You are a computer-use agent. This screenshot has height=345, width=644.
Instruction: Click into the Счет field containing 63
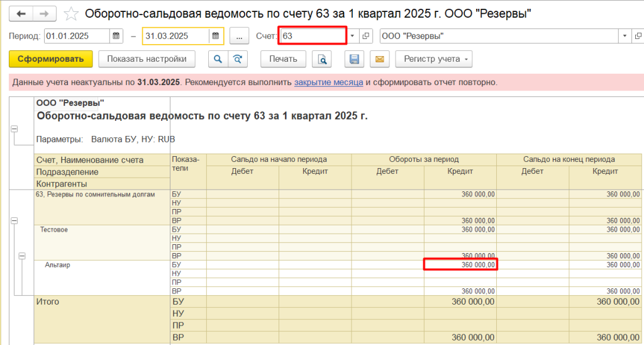312,36
